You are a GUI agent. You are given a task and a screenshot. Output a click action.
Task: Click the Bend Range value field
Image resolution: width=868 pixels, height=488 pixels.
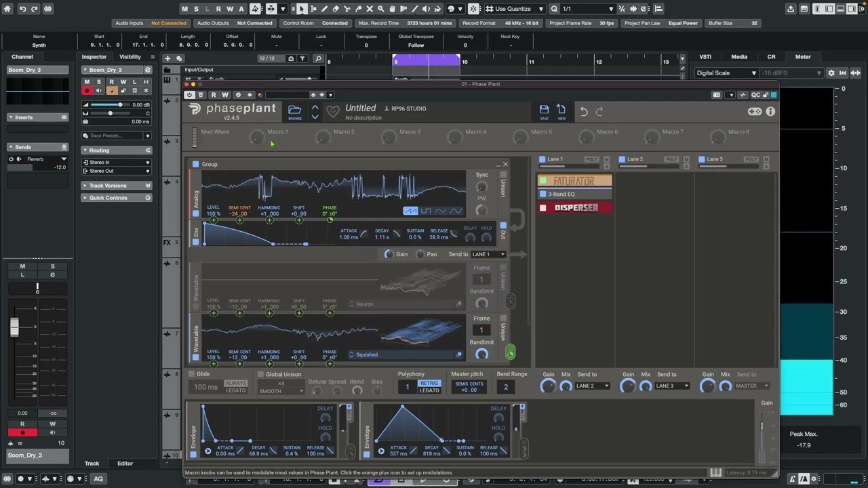pos(505,387)
